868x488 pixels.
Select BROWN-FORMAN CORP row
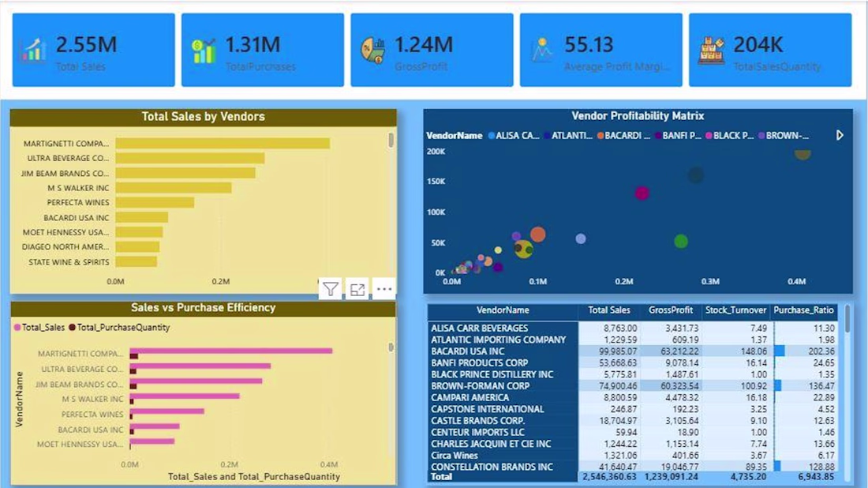click(632, 385)
